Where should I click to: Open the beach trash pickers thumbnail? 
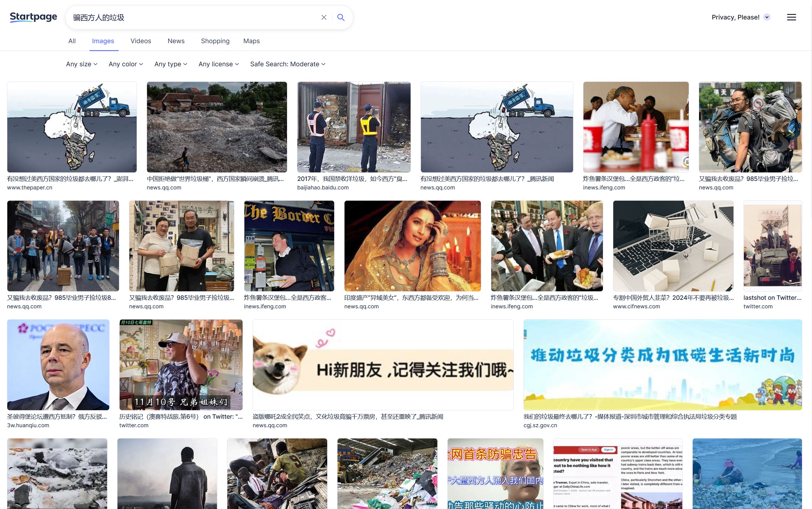pos(747,474)
